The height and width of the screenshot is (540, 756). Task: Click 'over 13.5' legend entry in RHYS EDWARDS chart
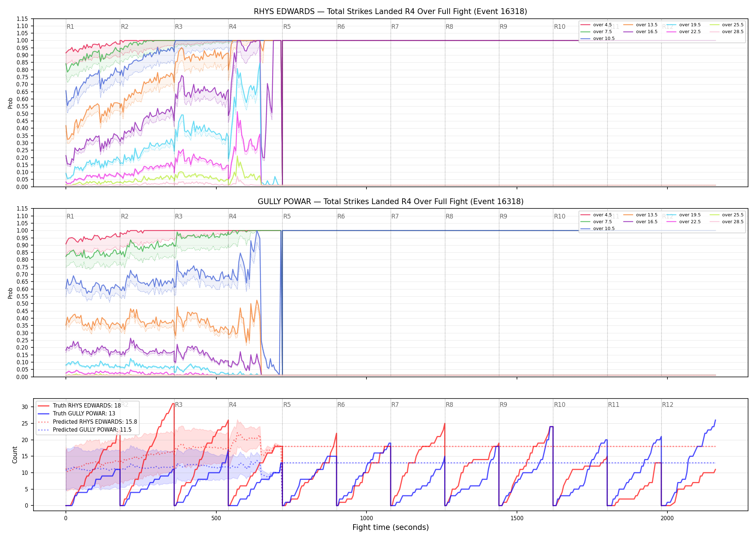[640, 25]
